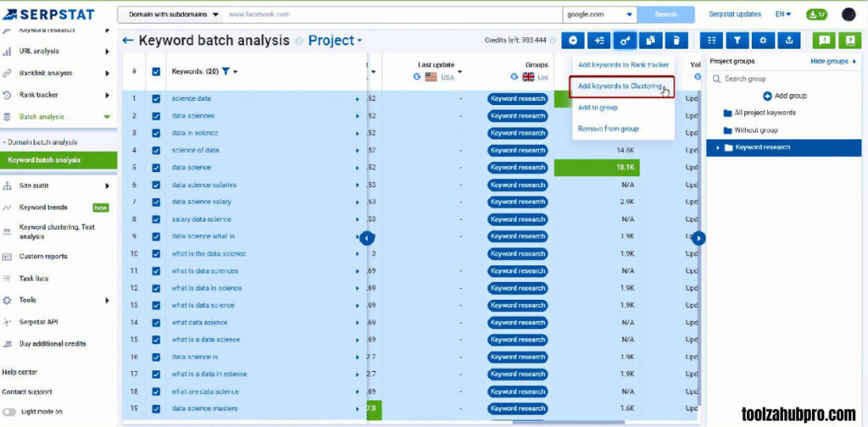Uncheck the checkbox for 'what is a data science'
This screenshot has height=427, width=868.
point(156,340)
